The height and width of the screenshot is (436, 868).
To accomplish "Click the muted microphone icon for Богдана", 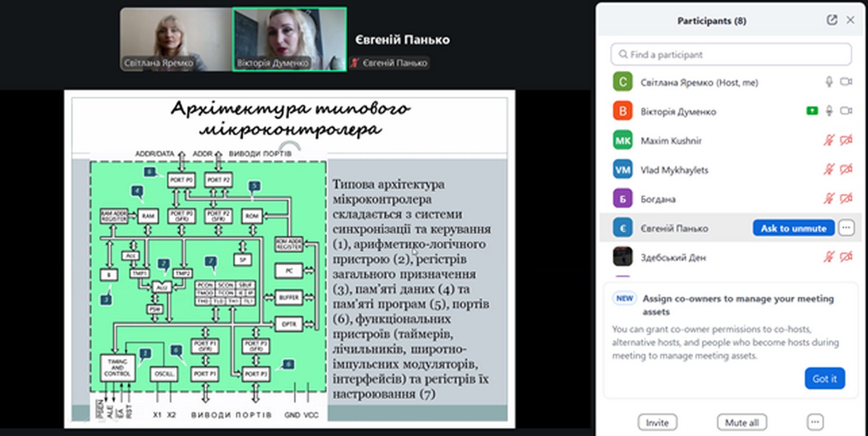I will [x=829, y=199].
